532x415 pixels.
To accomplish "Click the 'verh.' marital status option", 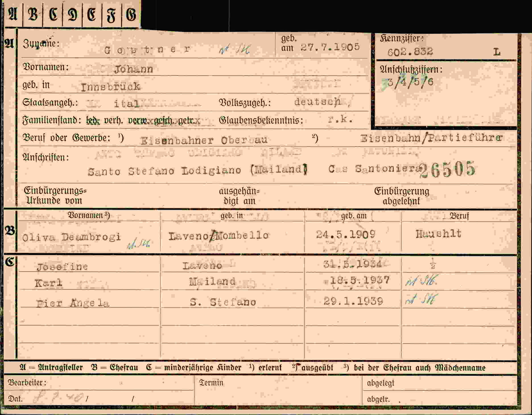I will tap(113, 120).
